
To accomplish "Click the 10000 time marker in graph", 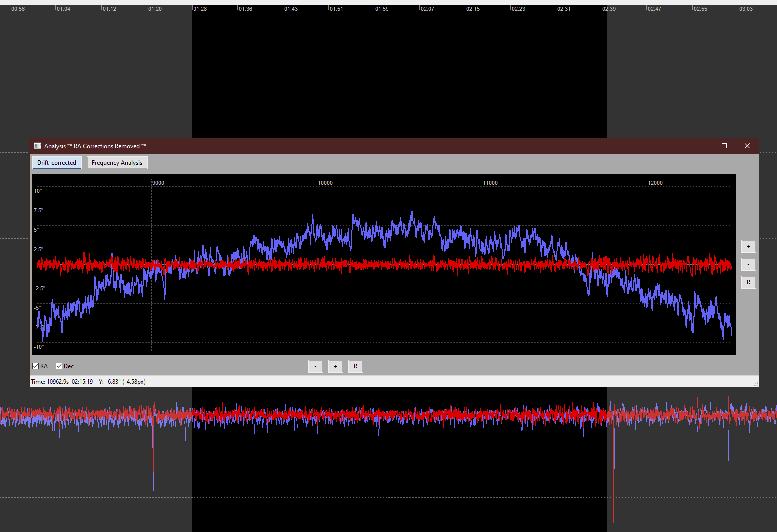I will (325, 183).
